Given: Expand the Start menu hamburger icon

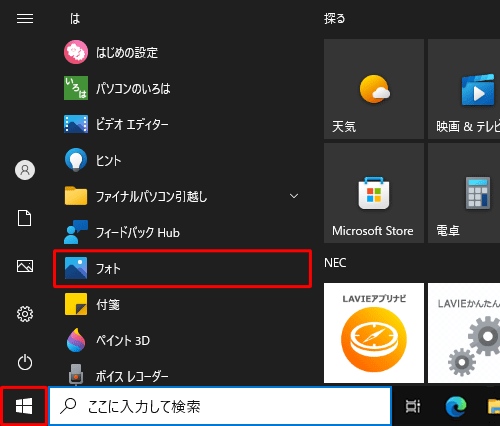Looking at the screenshot, I should pos(25,19).
